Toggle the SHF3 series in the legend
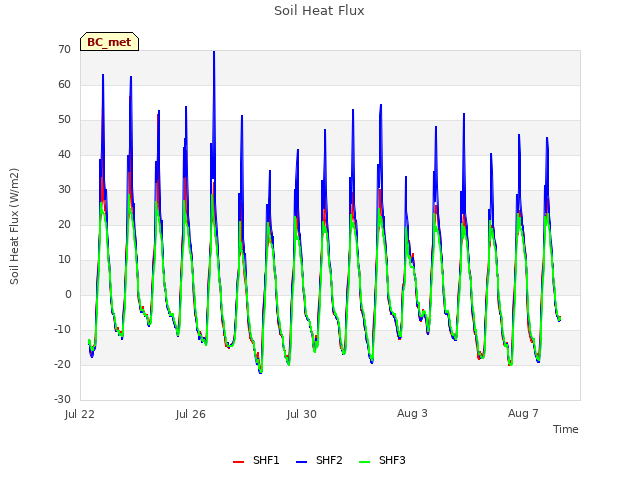Image resolution: width=640 pixels, height=480 pixels. (382, 460)
